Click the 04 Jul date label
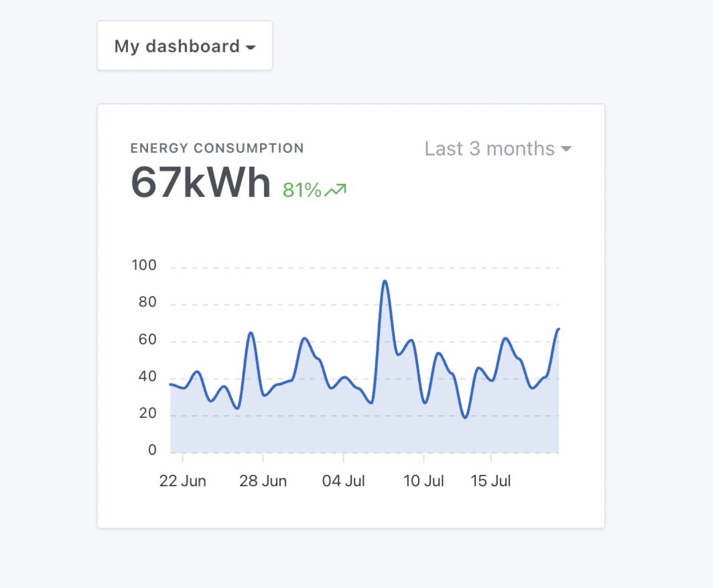 344,481
